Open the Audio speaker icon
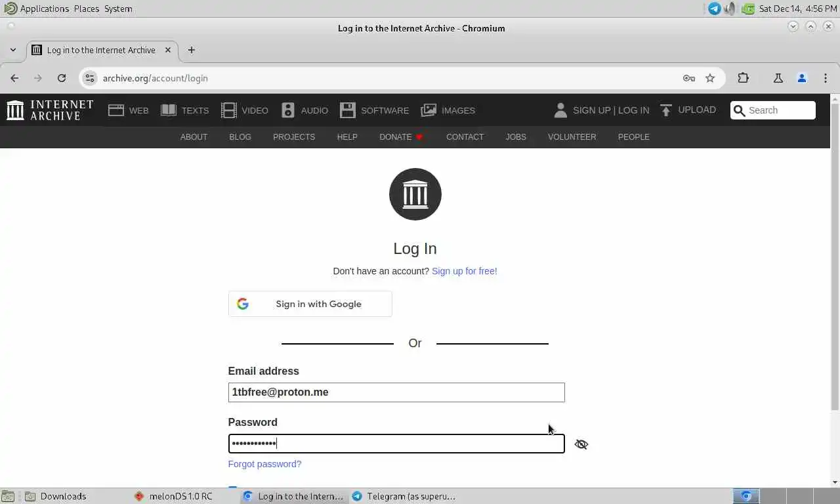 tap(288, 110)
